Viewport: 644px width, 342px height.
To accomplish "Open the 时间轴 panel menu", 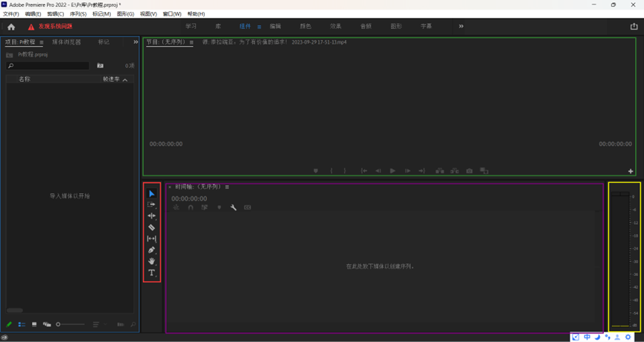I will [227, 187].
